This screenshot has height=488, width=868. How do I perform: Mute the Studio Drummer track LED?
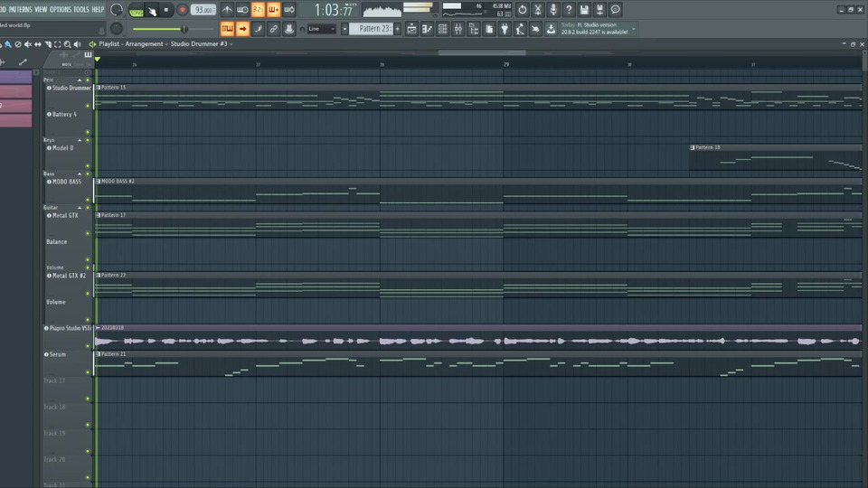coord(88,106)
